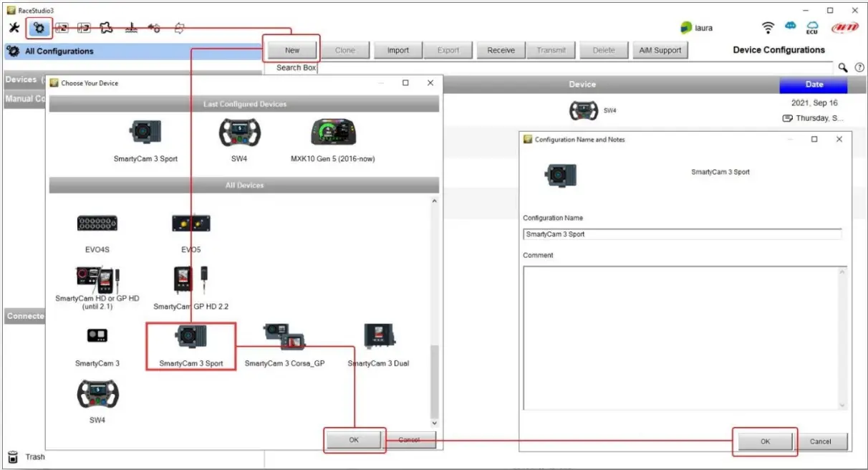Open the Wi-Fi settings icon

click(x=768, y=27)
